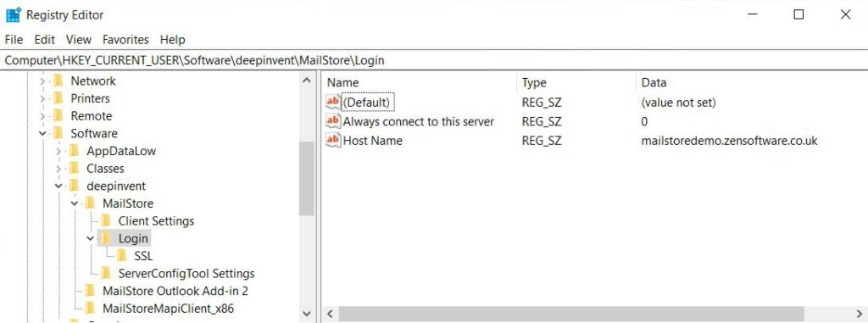Expand the Classes key

[58, 169]
